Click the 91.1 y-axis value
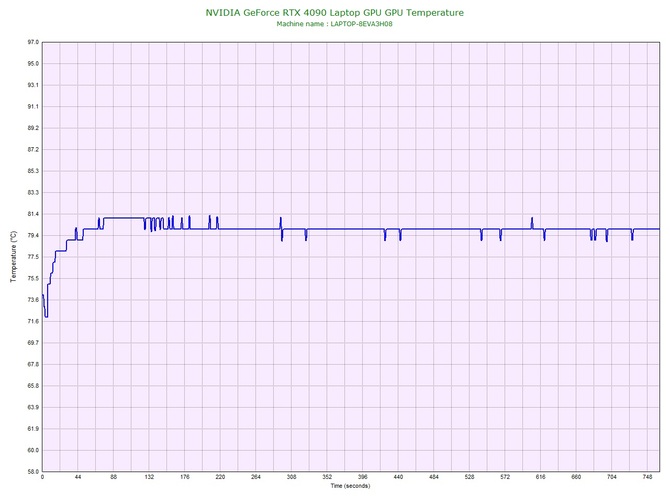The image size is (670, 503). [x=33, y=106]
